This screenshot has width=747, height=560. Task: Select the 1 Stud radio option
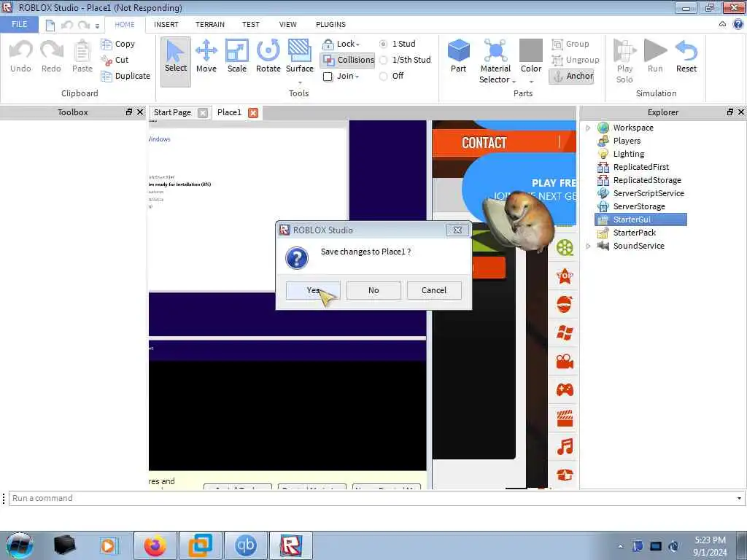point(383,44)
